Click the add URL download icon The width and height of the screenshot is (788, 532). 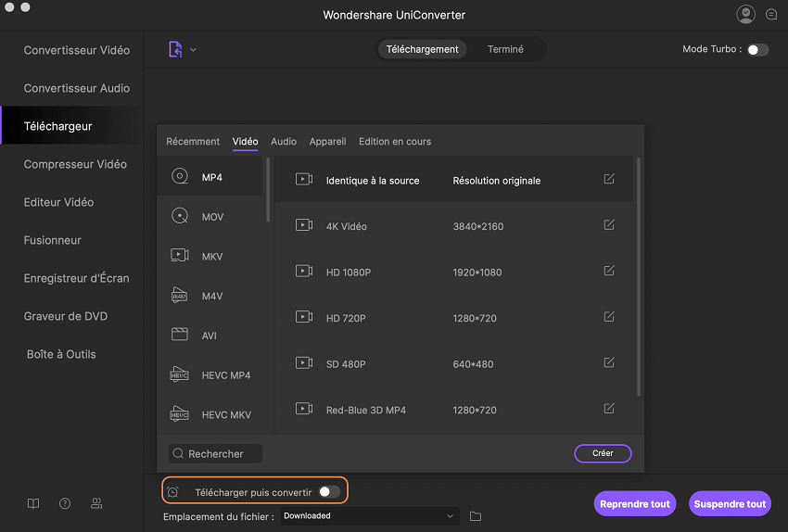(175, 50)
